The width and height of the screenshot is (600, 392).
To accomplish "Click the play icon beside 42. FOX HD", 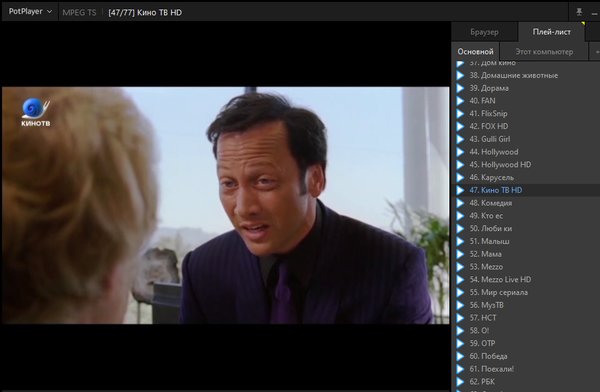I will 460,126.
